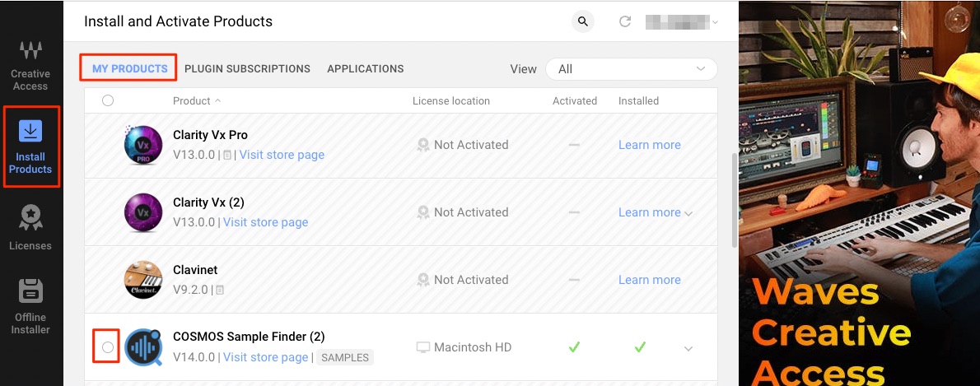Screen dimensions: 980x386
Task: Expand the Clarity Vx (2) row chevron
Action: coord(688,214)
